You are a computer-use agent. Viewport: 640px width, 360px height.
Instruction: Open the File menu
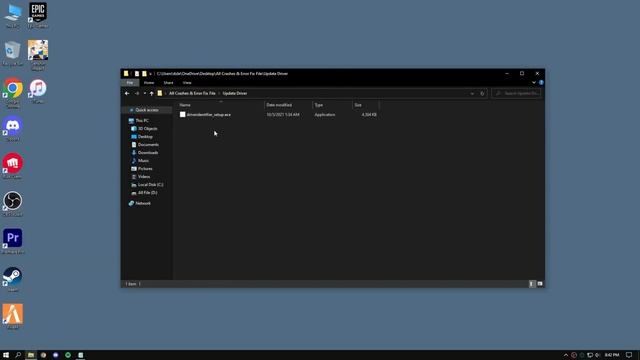tap(130, 83)
